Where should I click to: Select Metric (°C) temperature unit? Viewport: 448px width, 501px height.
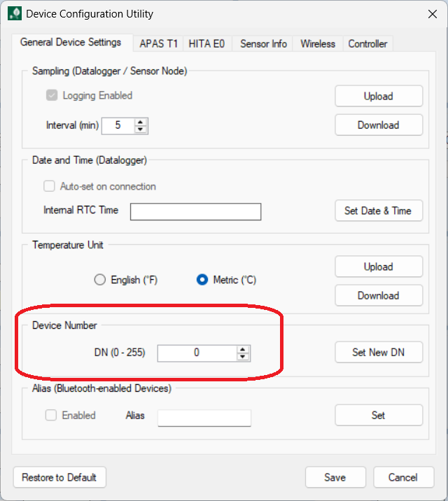pos(202,280)
